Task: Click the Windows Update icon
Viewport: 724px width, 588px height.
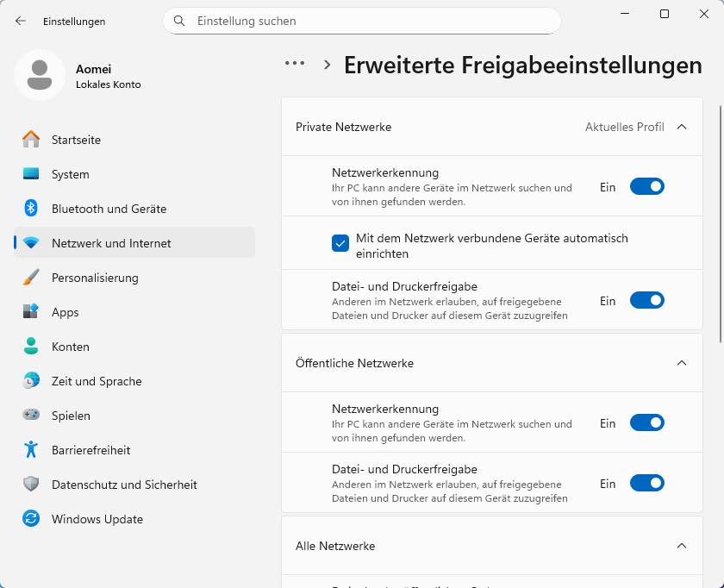Action: [31, 519]
